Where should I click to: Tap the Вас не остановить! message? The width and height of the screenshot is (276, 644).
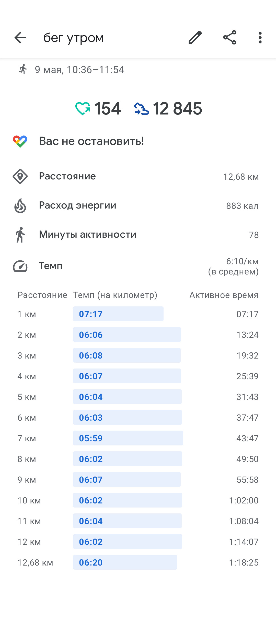click(x=91, y=141)
